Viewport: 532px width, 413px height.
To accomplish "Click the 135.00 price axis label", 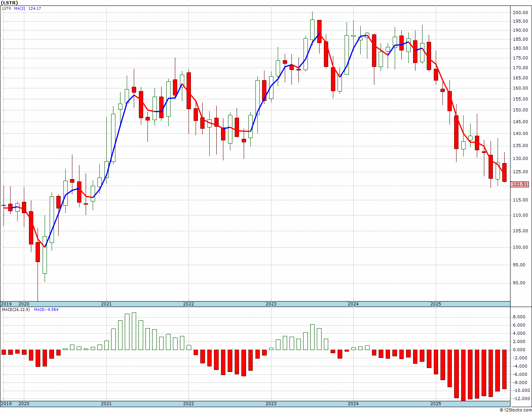I will pos(520,146).
